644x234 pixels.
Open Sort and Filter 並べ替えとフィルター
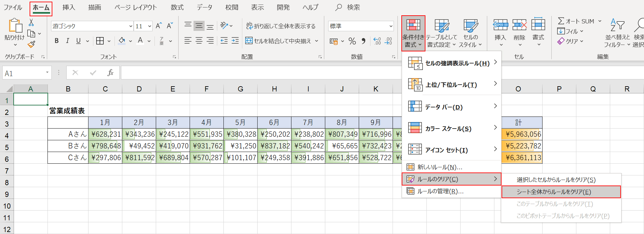pos(617,33)
